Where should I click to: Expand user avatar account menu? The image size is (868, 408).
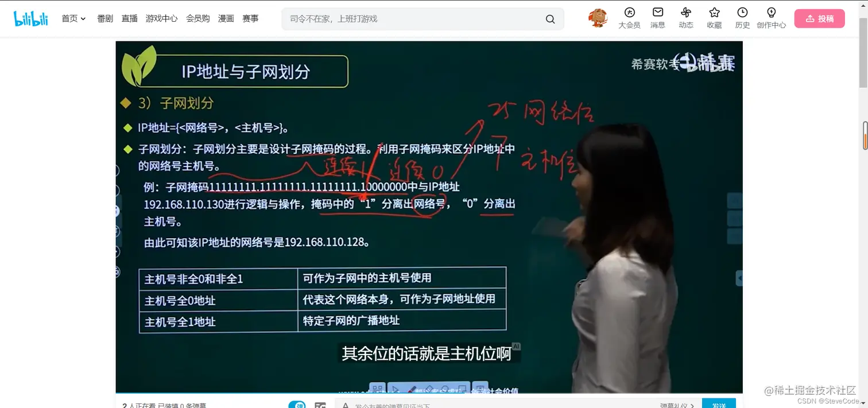(x=597, y=18)
